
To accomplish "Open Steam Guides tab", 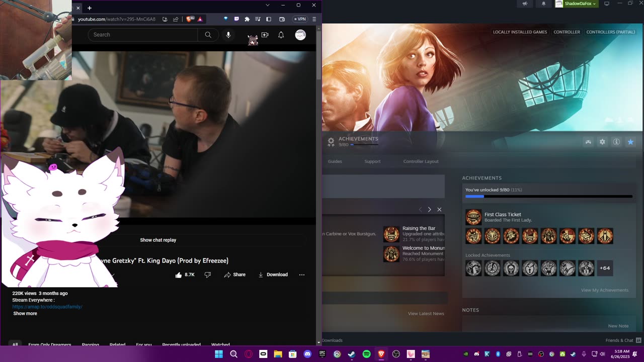I will (x=335, y=161).
